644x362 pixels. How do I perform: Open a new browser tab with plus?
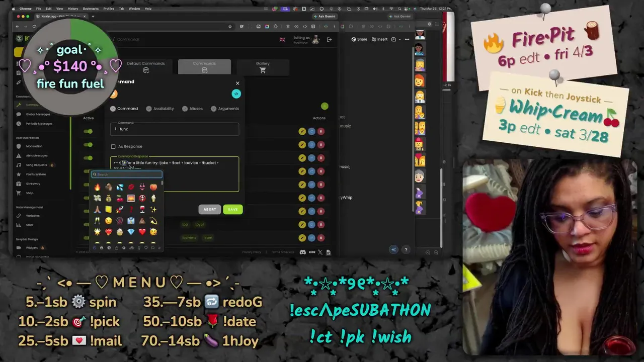pyautogui.click(x=93, y=16)
